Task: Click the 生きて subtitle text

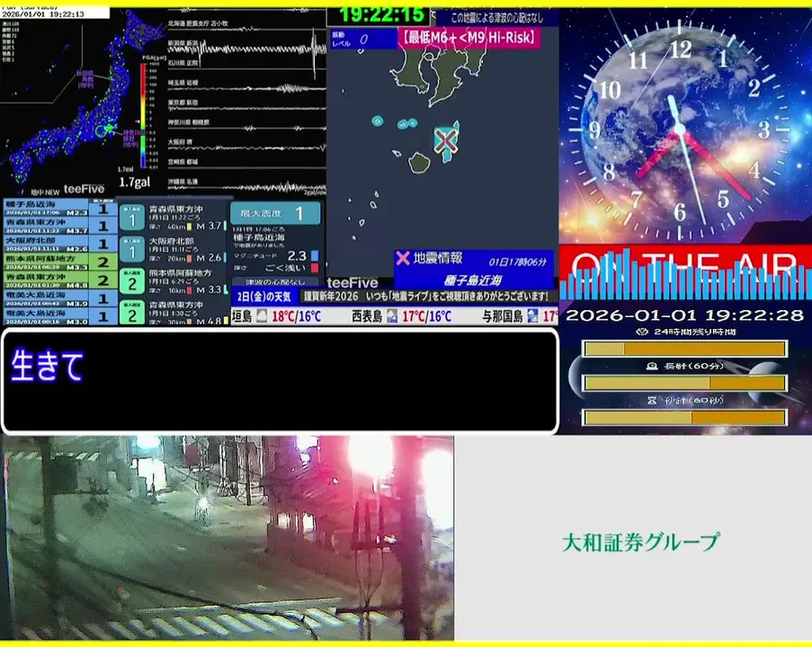Action: point(47,367)
